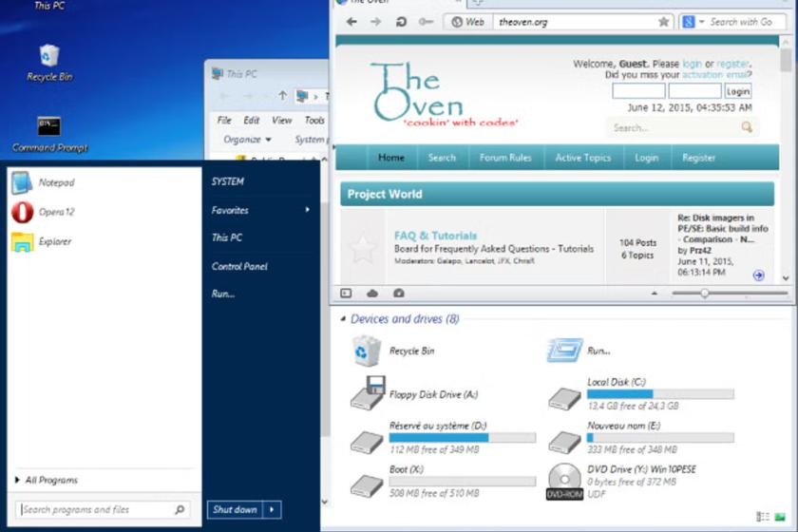The height and width of the screenshot is (532, 798).
Task: Focus Search programs and files box
Action: 103,509
